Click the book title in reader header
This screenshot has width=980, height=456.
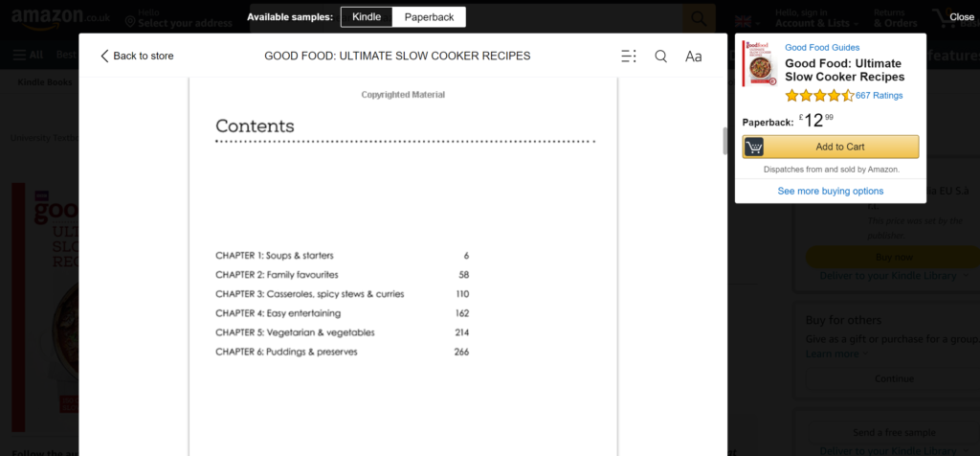click(x=397, y=56)
